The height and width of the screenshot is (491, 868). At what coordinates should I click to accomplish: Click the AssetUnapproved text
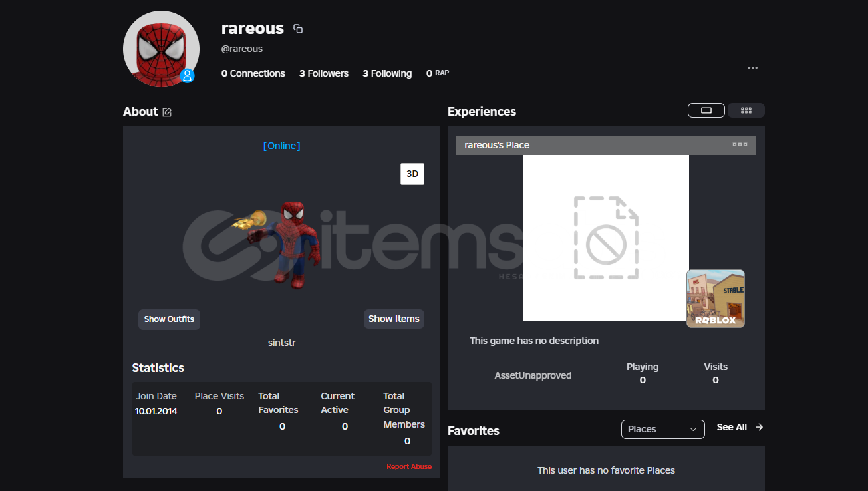[x=533, y=375]
